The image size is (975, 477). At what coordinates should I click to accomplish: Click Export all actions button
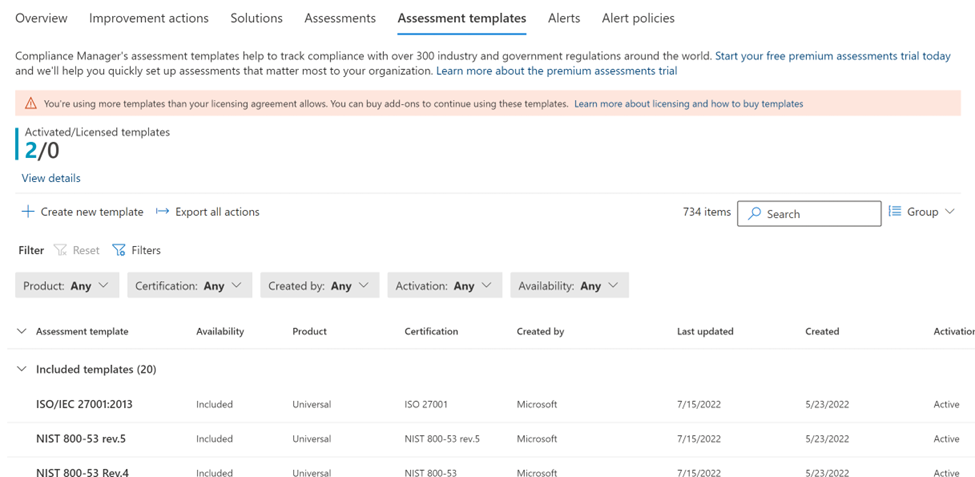pyautogui.click(x=208, y=212)
